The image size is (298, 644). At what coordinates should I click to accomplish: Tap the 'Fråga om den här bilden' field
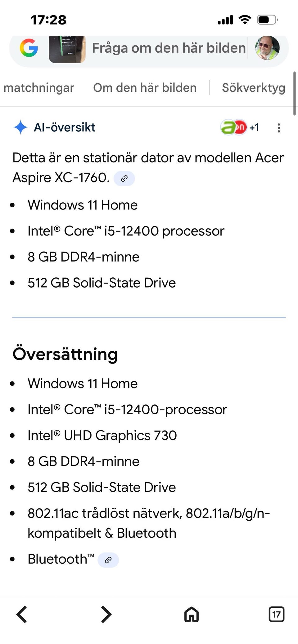click(169, 48)
